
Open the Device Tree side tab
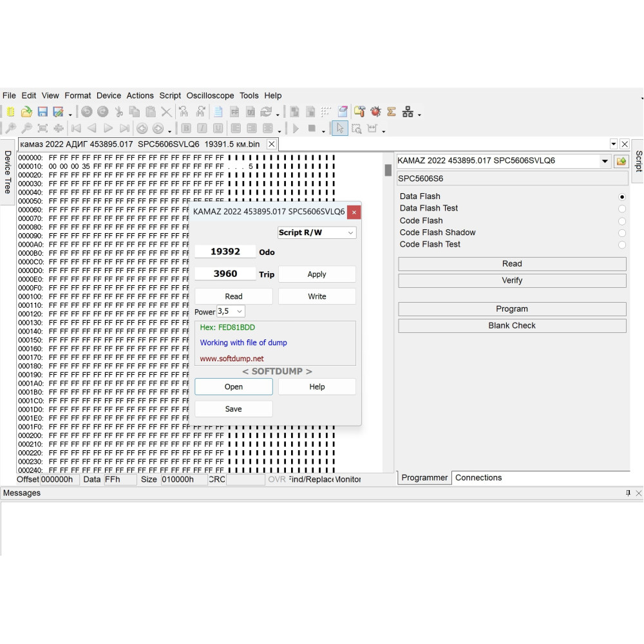(7, 172)
